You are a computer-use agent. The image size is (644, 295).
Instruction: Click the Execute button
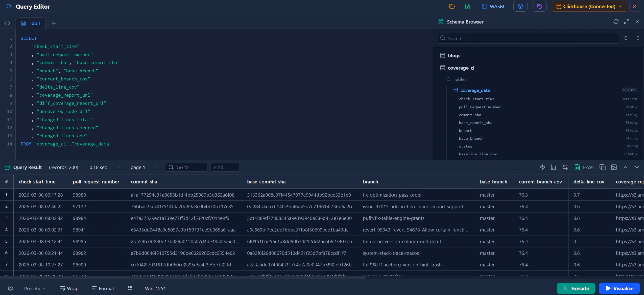point(576,288)
